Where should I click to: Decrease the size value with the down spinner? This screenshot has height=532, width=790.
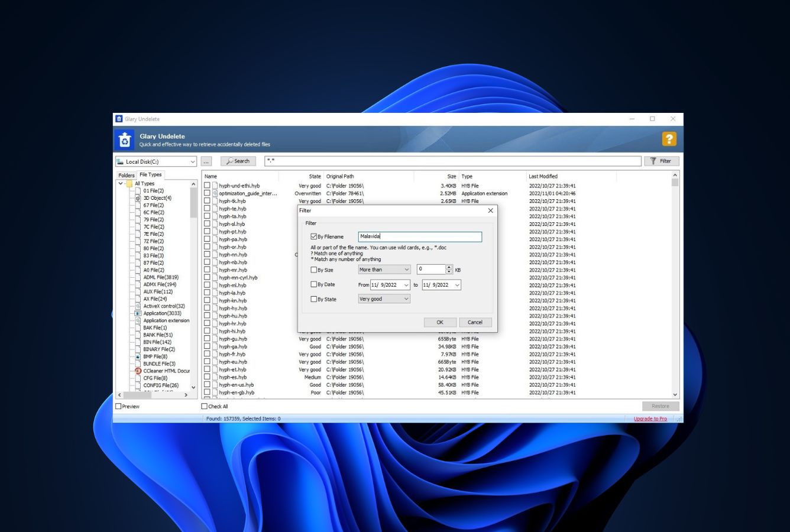coord(449,272)
